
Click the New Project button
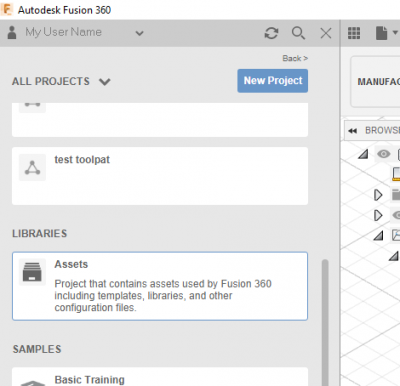click(x=273, y=81)
